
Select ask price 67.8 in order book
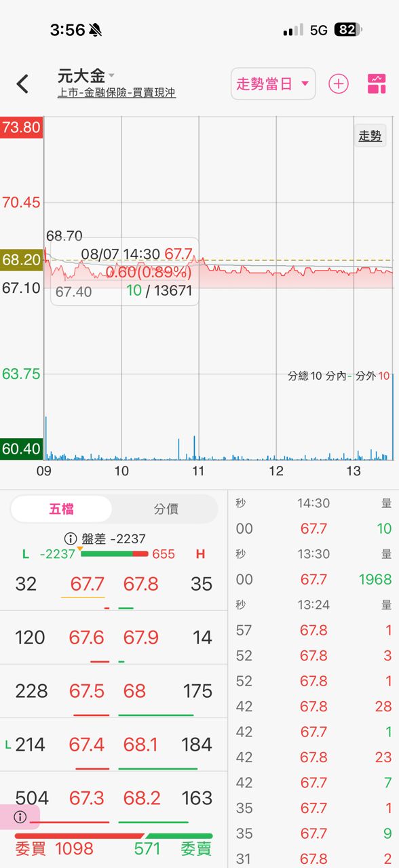click(x=141, y=584)
